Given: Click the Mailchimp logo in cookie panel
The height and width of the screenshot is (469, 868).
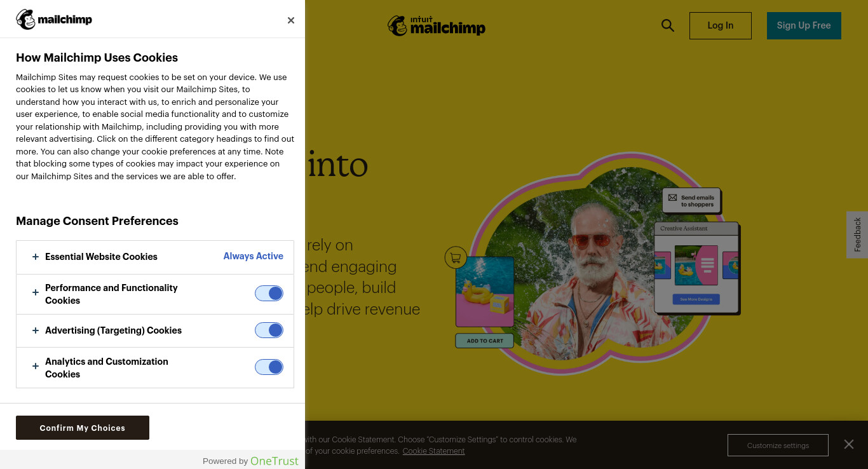Looking at the screenshot, I should tap(54, 19).
